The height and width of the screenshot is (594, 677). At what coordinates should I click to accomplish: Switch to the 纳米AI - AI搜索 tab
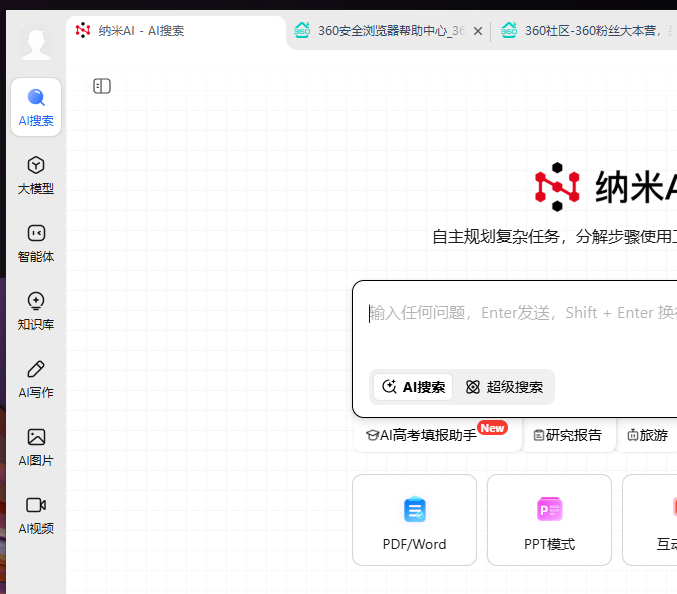[x=176, y=31]
